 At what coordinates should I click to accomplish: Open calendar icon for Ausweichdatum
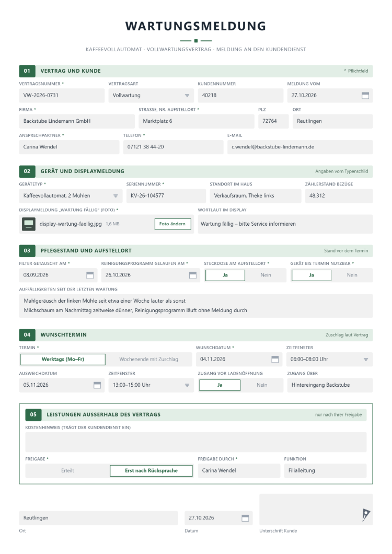[x=97, y=385]
